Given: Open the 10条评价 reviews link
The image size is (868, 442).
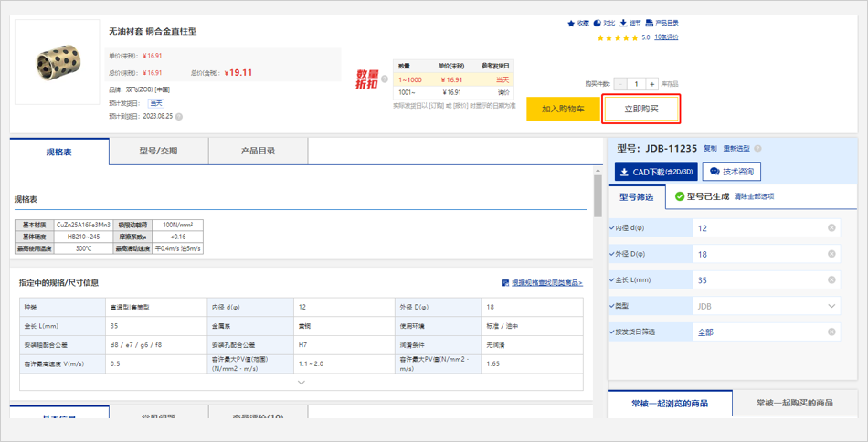Looking at the screenshot, I should point(665,37).
